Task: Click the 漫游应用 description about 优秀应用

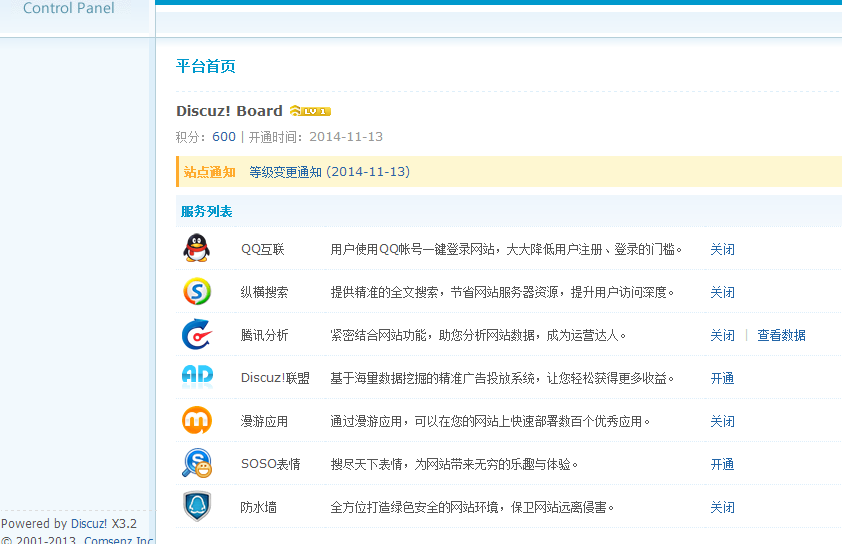Action: pos(490,421)
